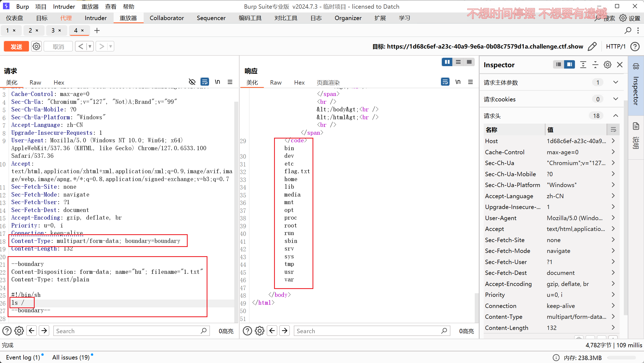
Task: Open All issues in status bar
Action: (x=71, y=357)
